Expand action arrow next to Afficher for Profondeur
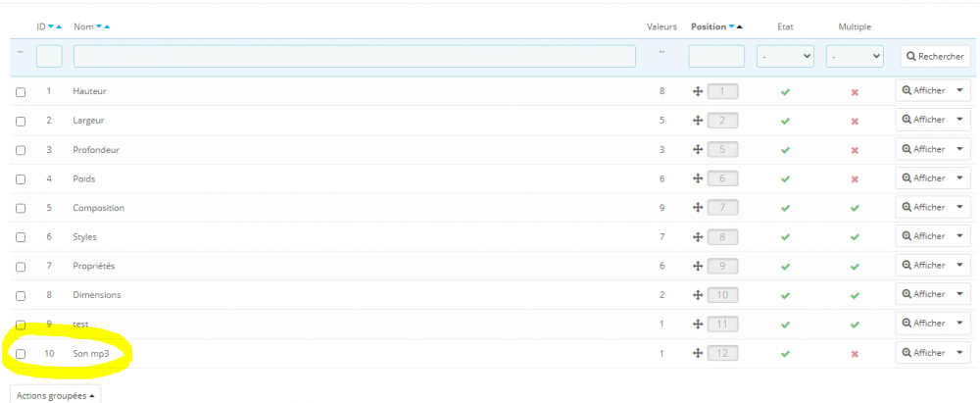This screenshot has height=403, width=980. coord(960,149)
